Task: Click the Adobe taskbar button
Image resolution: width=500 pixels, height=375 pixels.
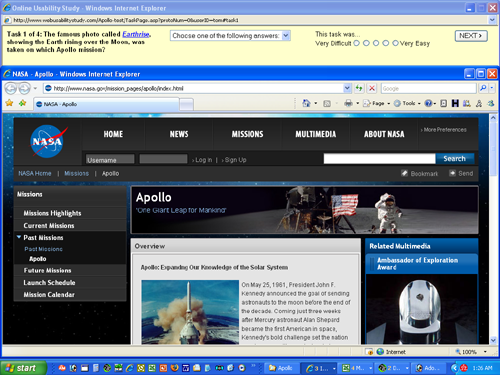Action: point(428,368)
